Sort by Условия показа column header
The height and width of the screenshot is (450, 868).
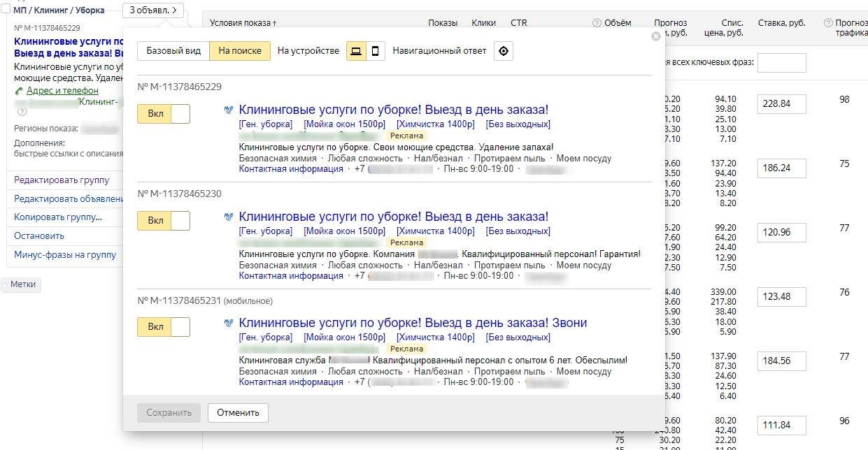coord(243,23)
